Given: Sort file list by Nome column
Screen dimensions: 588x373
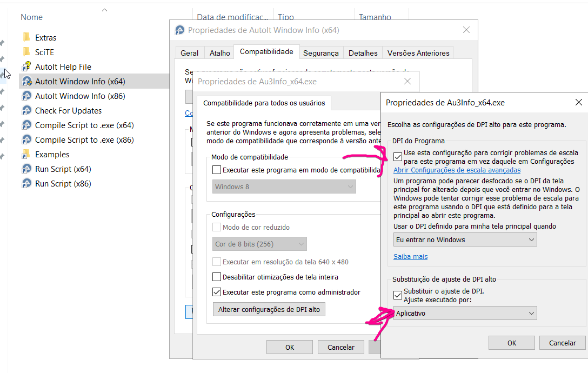Looking at the screenshot, I should 31,17.
